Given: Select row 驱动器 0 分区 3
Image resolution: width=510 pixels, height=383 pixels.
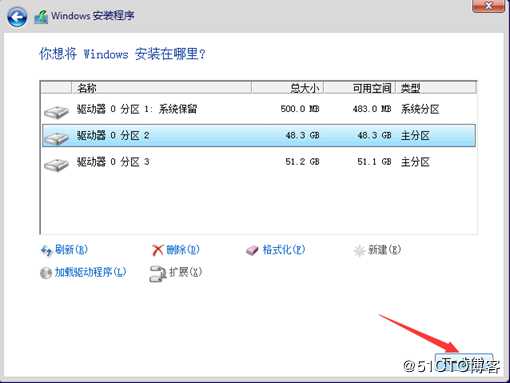Looking at the screenshot, I should [259, 162].
